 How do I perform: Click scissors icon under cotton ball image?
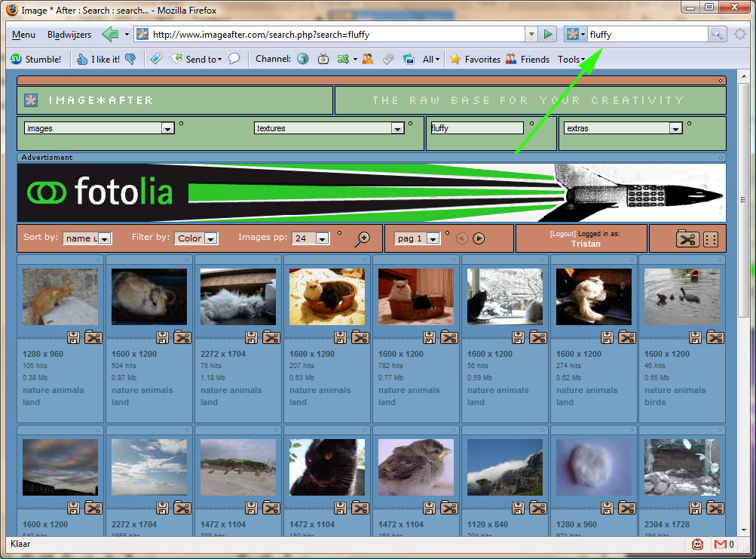click(626, 508)
